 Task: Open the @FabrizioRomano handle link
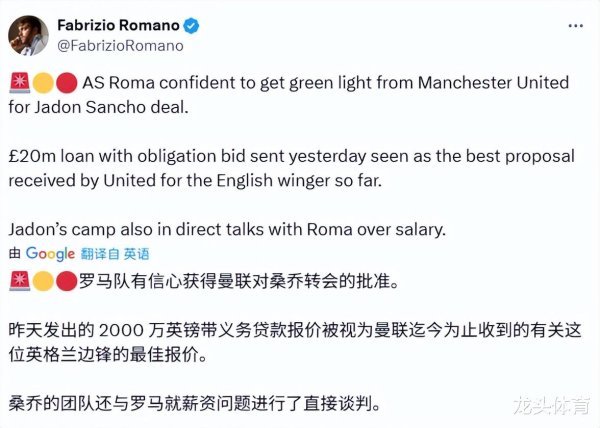[x=120, y=46]
